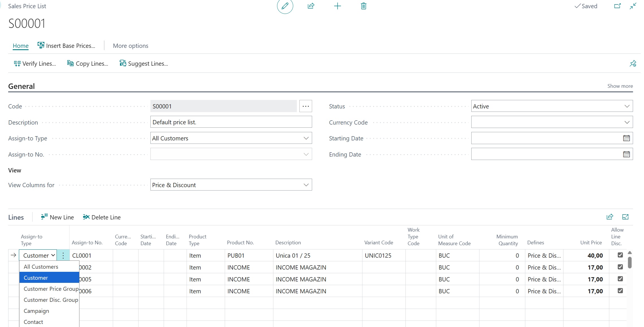Click the pin action bar icon
The image size is (644, 327).
click(x=633, y=63)
